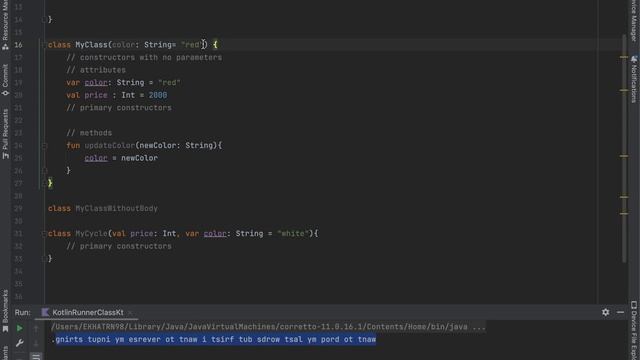Screen dimensions: 640x360
Task: Click down-arrow stack trace button in Run panel
Action: [x=36, y=343]
